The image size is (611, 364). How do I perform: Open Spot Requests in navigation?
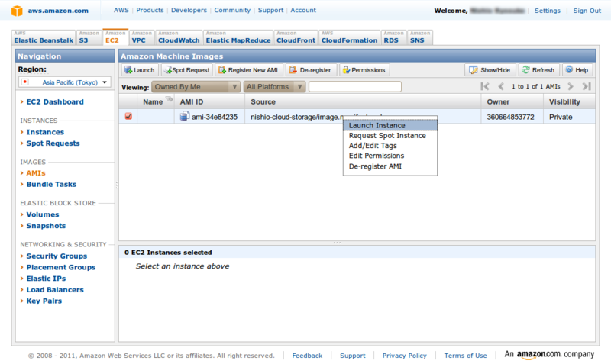[53, 143]
